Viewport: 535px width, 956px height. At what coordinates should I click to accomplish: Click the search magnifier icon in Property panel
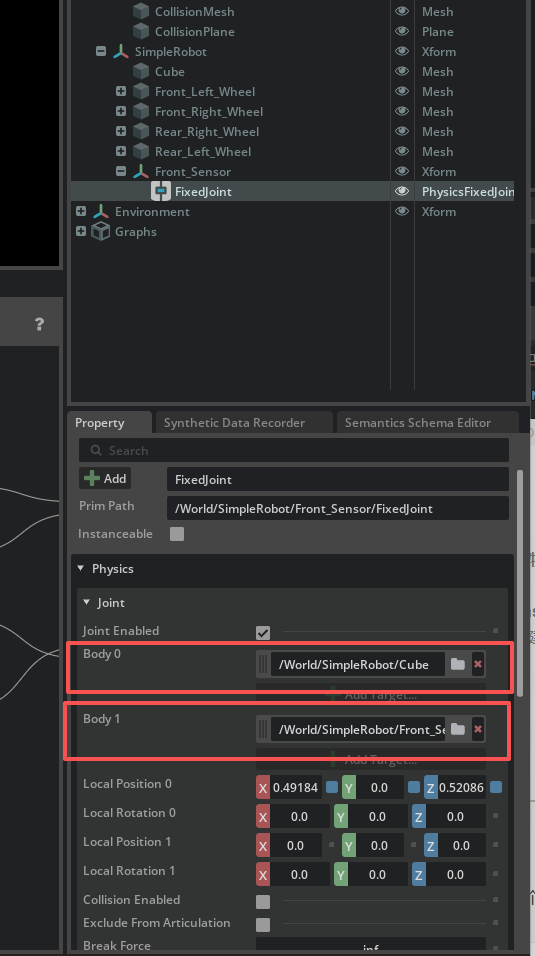click(96, 451)
